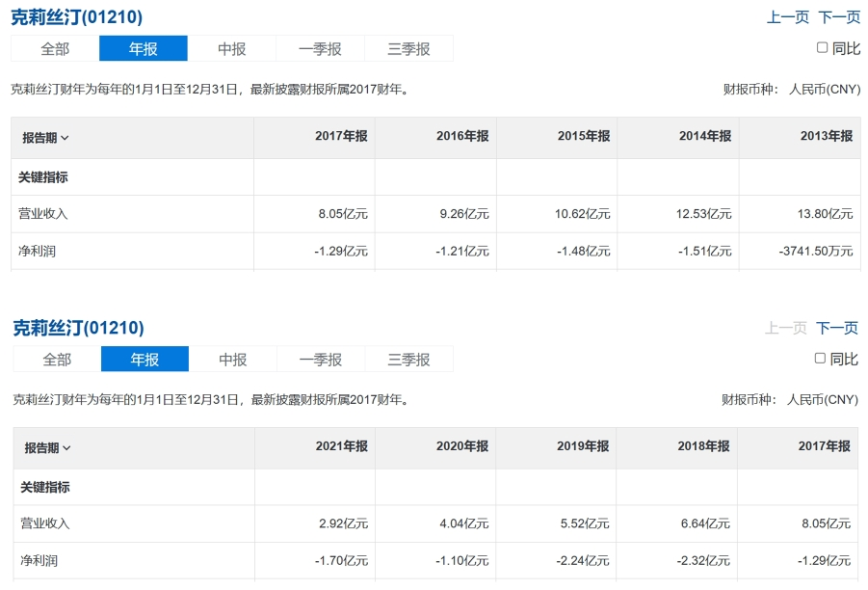Open the 报告期 dropdown in the 2013–2017 table
This screenshot has width=868, height=590.
coord(46,138)
